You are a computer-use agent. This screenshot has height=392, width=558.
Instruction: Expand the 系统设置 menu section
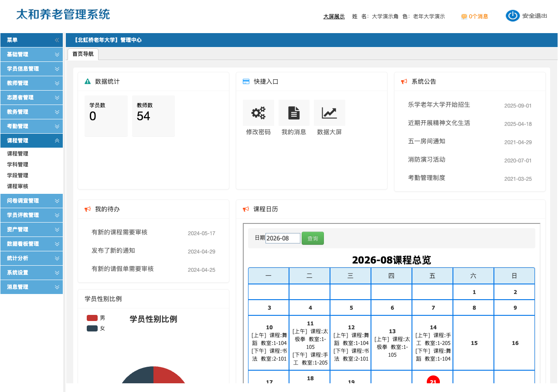(x=31, y=273)
